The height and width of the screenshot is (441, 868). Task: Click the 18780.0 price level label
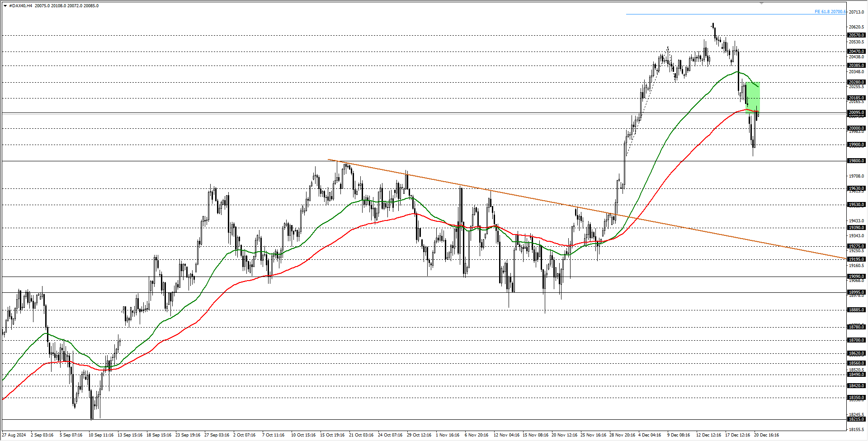tap(856, 327)
